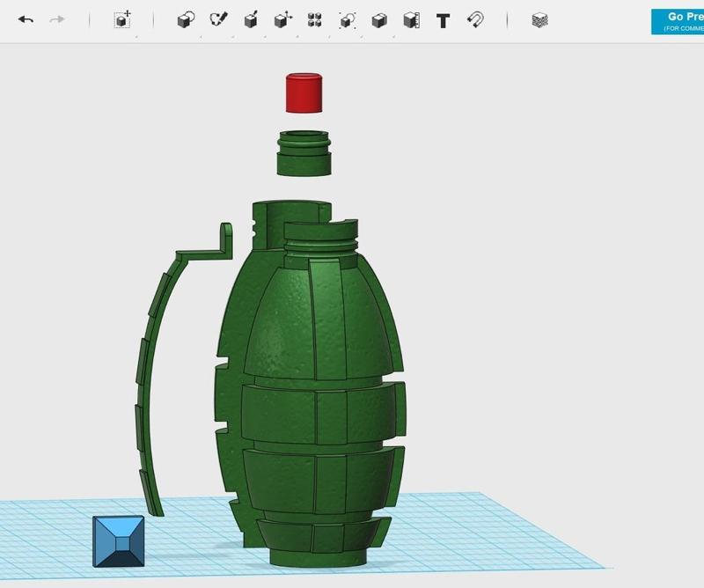Screen dimensions: 704x588
Task: Expand the Construct tool menu
Action: coord(251,19)
